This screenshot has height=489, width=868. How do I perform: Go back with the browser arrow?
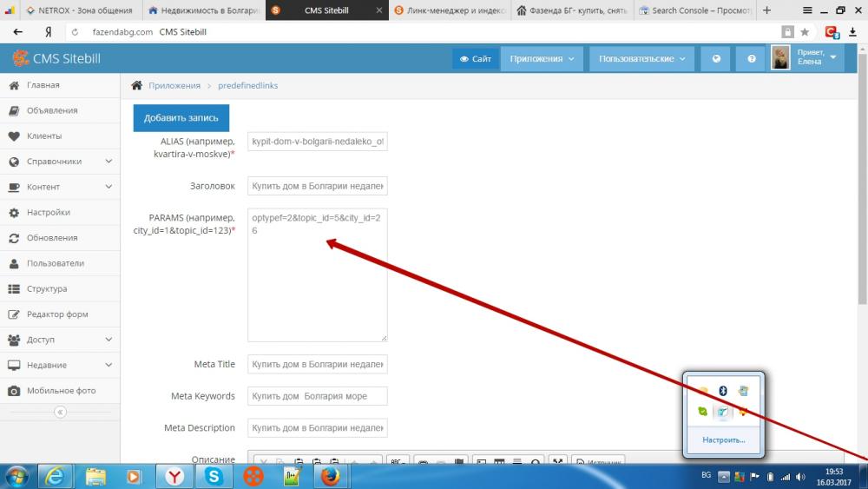(17, 32)
